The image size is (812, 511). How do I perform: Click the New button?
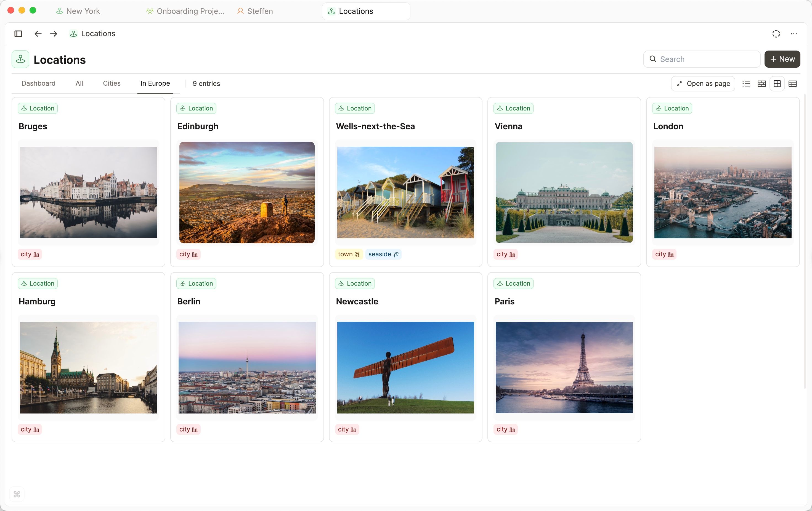coord(782,59)
